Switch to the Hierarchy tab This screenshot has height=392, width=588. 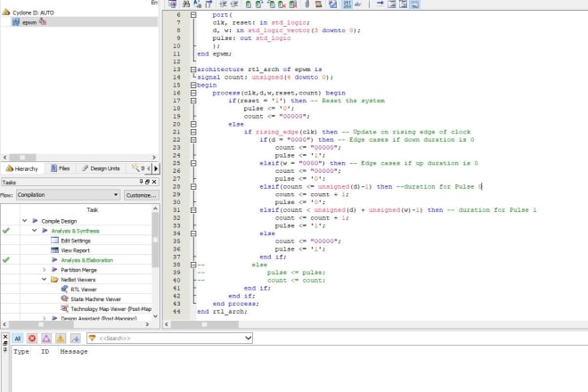pos(22,168)
